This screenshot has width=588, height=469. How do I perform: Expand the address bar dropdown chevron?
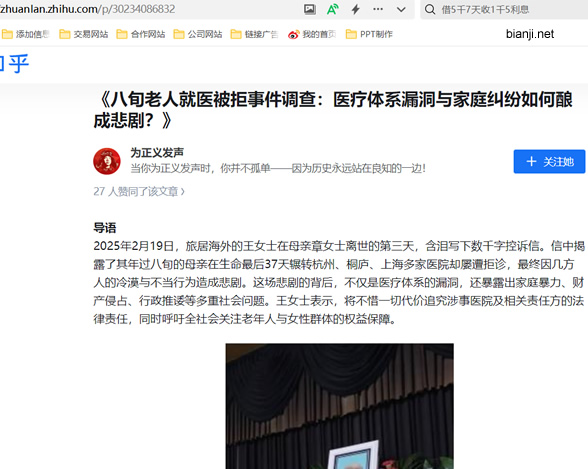(401, 9)
